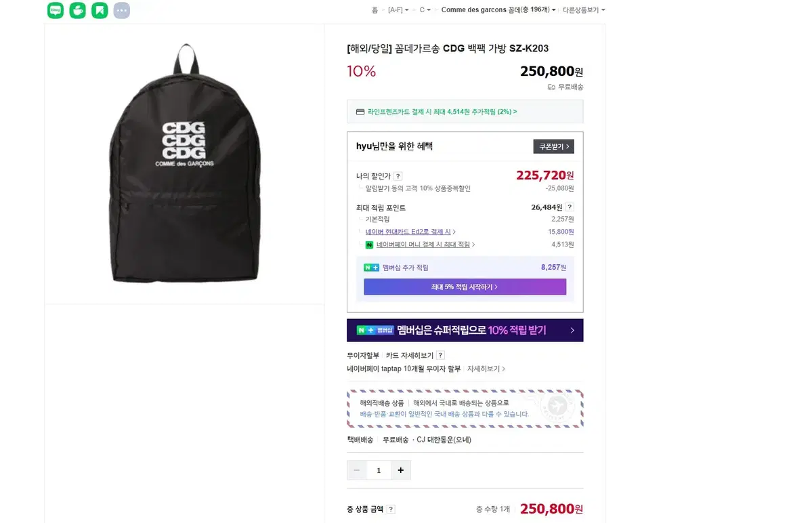Click the N Pay icon next to 네이버페이 머니
Image resolution: width=812 pixels, height=523 pixels.
[368, 244]
